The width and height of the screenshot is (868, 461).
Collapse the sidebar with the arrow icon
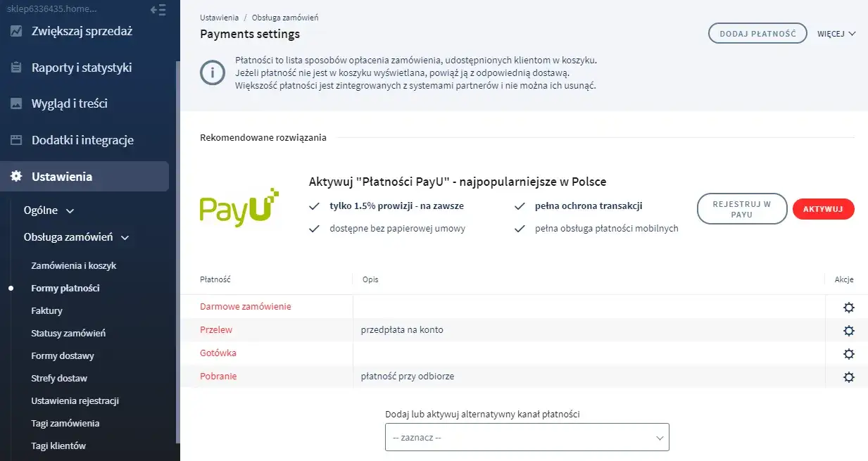tap(158, 10)
